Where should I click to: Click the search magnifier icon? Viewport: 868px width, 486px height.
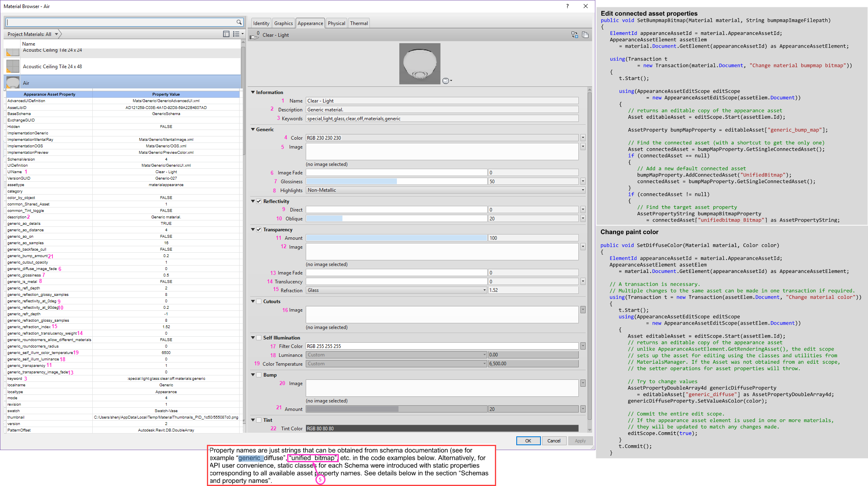(x=239, y=22)
